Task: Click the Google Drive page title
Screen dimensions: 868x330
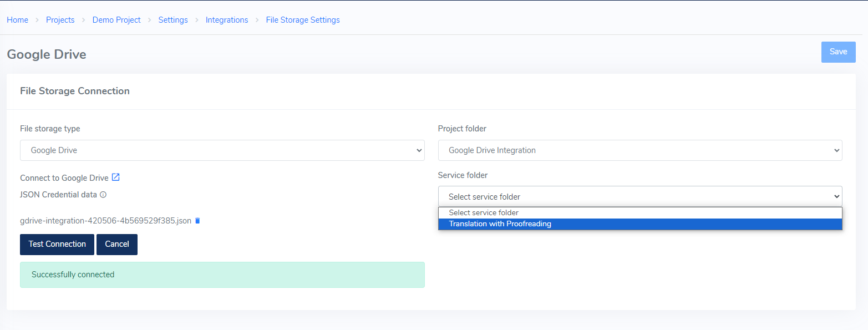Action: 47,54
